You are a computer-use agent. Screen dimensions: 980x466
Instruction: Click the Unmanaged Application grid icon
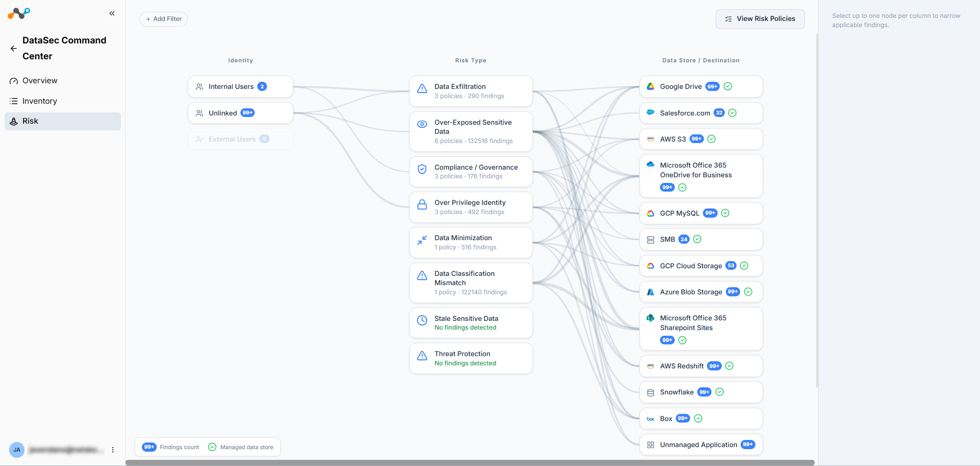pyautogui.click(x=650, y=445)
